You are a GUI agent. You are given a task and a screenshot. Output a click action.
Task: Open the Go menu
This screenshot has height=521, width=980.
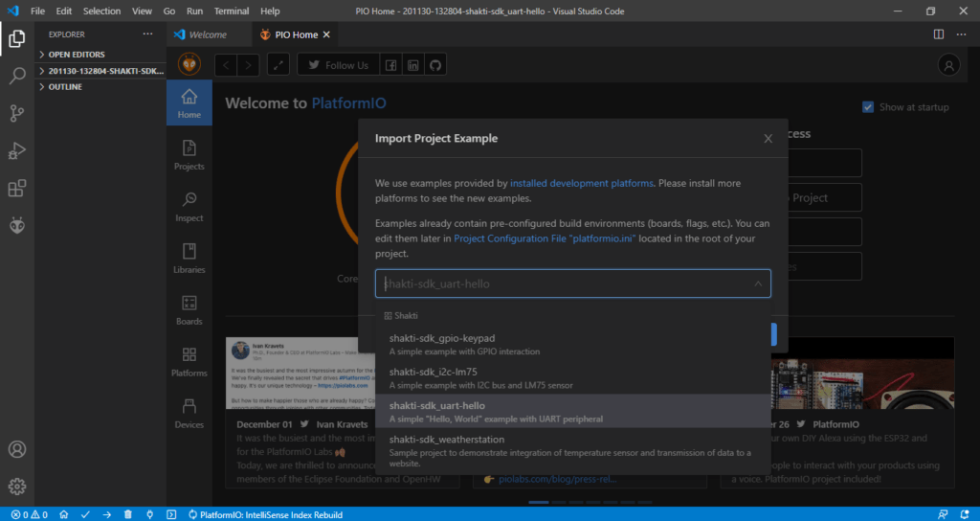pos(168,11)
